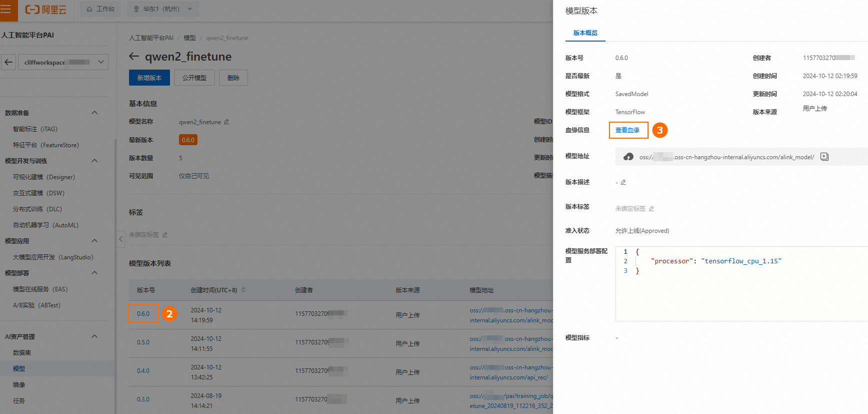Open 模型在线服务 (EAS) in the sidebar

tap(40, 289)
